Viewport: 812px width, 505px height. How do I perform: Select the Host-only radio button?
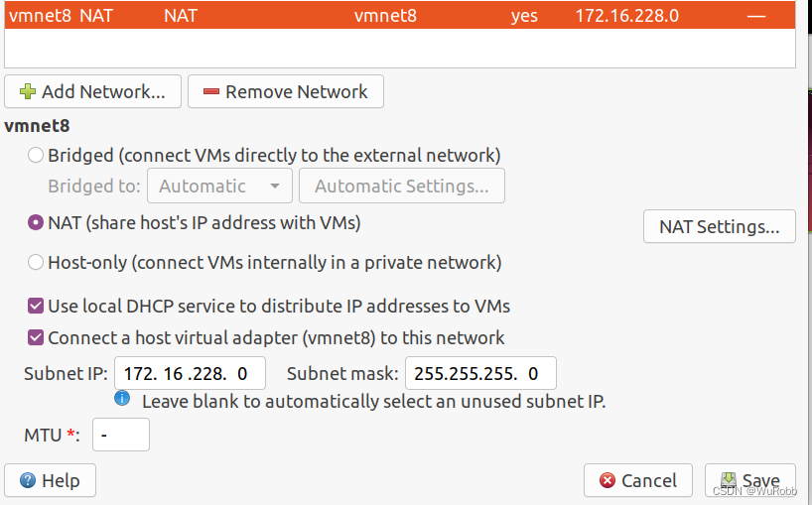(35, 262)
